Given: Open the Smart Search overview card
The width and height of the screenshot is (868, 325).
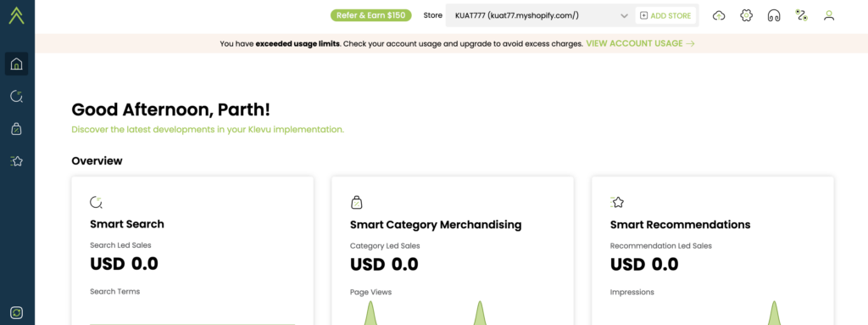Looking at the screenshot, I should (192, 250).
